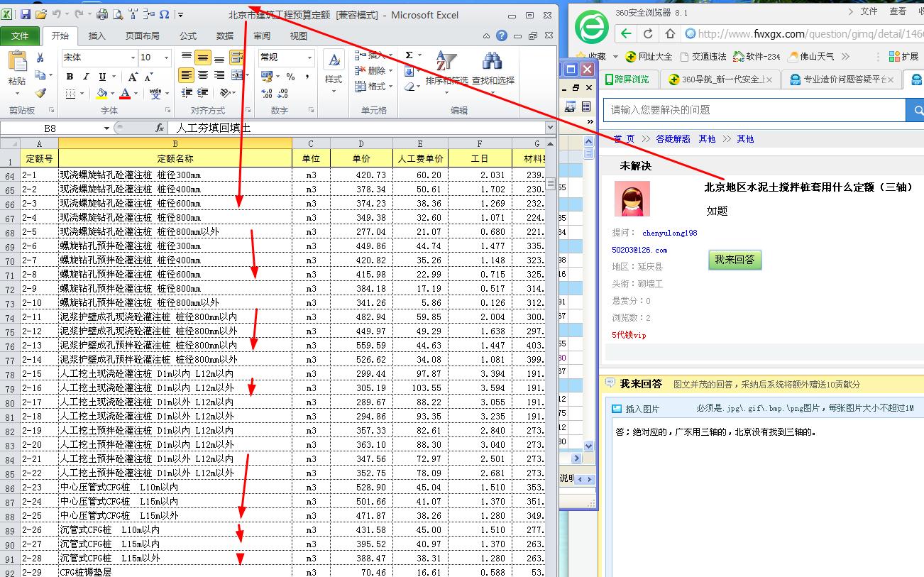This screenshot has height=577, width=924.
Task: Click 我来回答 green button
Action: tap(735, 260)
